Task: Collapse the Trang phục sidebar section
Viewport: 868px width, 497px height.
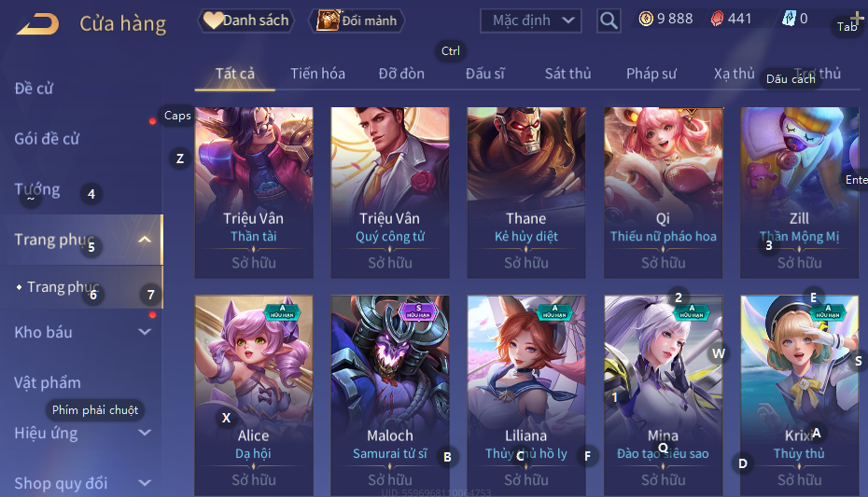Action: pyautogui.click(x=145, y=240)
